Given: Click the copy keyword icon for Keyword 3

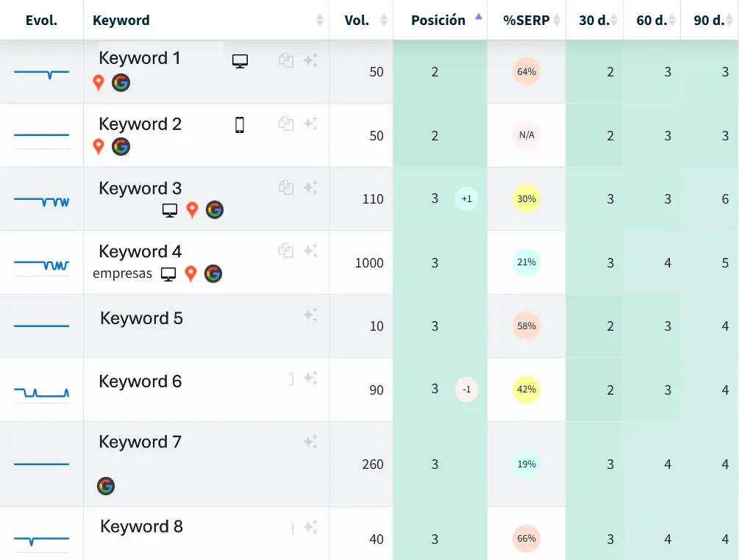Looking at the screenshot, I should [x=286, y=188].
